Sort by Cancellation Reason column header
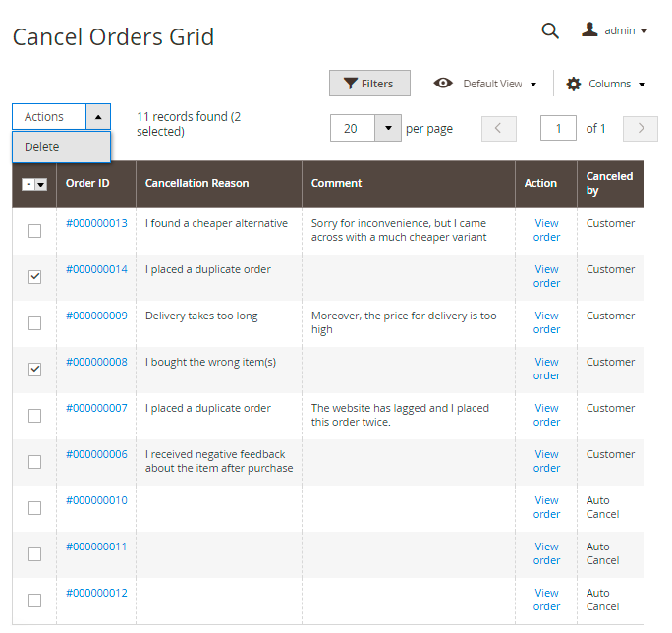Viewport: 672px width, 633px height. coord(196,183)
